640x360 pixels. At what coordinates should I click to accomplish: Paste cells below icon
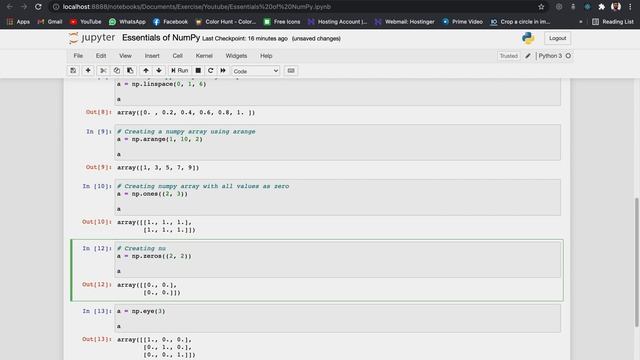click(130, 71)
